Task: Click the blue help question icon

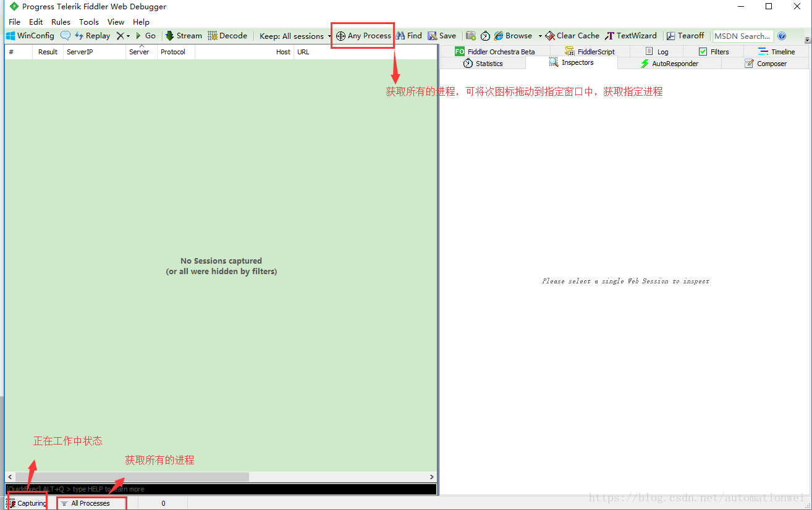Action: coord(782,36)
